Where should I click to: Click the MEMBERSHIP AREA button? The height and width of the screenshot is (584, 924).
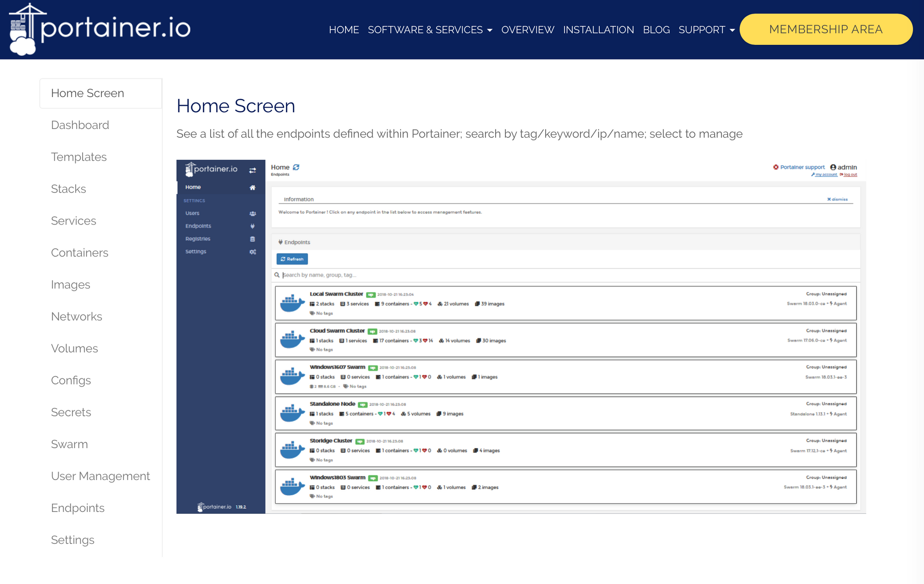[x=826, y=29]
